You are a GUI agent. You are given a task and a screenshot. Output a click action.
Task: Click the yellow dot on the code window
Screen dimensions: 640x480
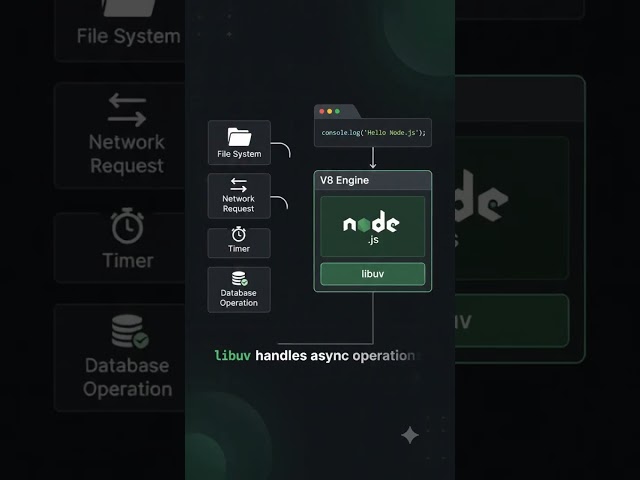click(x=329, y=111)
